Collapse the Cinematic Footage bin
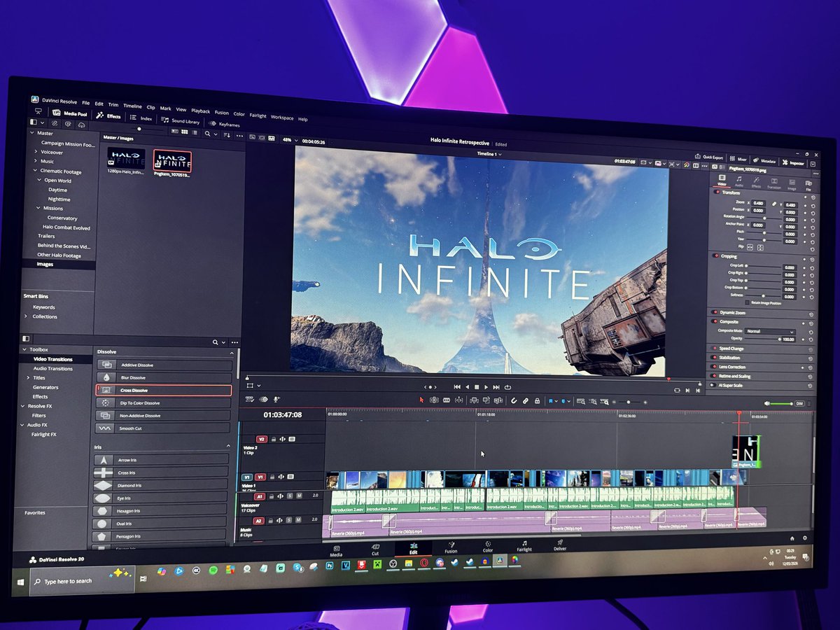Screen dimensions: 840x630 pyautogui.click(x=36, y=171)
